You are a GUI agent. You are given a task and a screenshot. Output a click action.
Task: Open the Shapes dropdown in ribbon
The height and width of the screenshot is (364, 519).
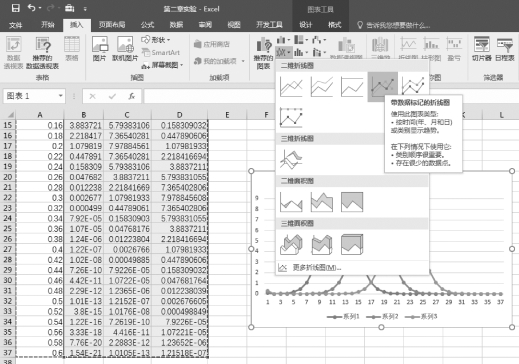tap(156, 40)
